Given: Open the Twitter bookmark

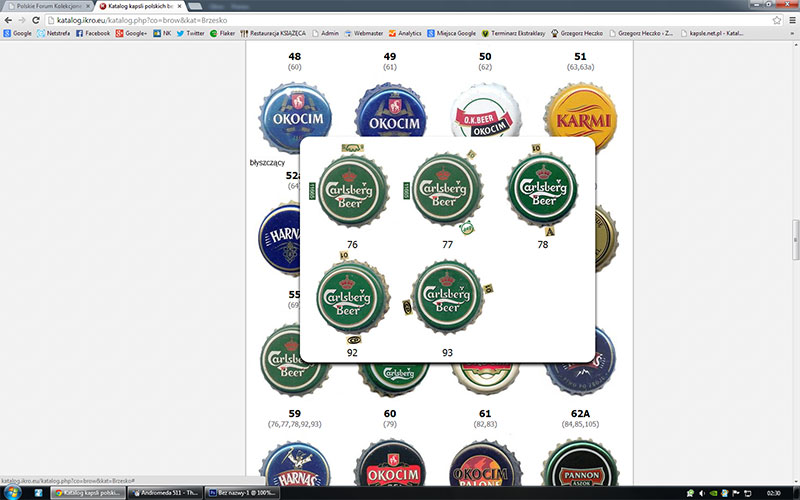Looking at the screenshot, I should pyautogui.click(x=190, y=33).
